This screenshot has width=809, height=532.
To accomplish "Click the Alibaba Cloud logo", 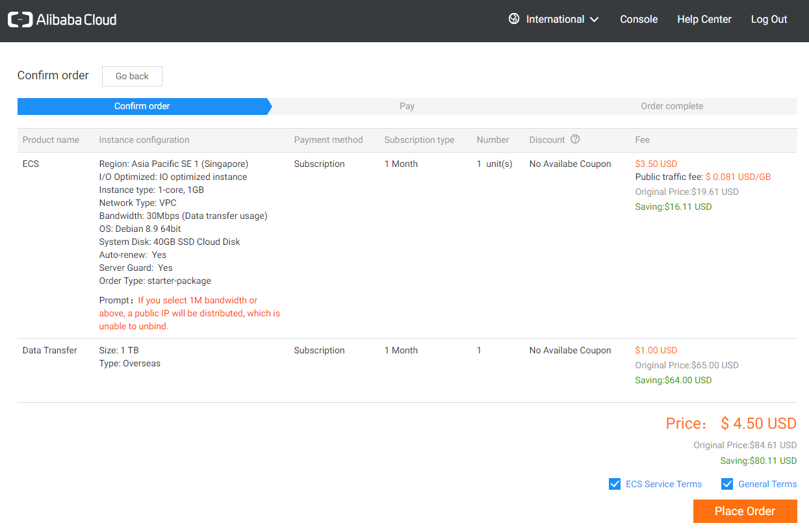I will [x=62, y=19].
